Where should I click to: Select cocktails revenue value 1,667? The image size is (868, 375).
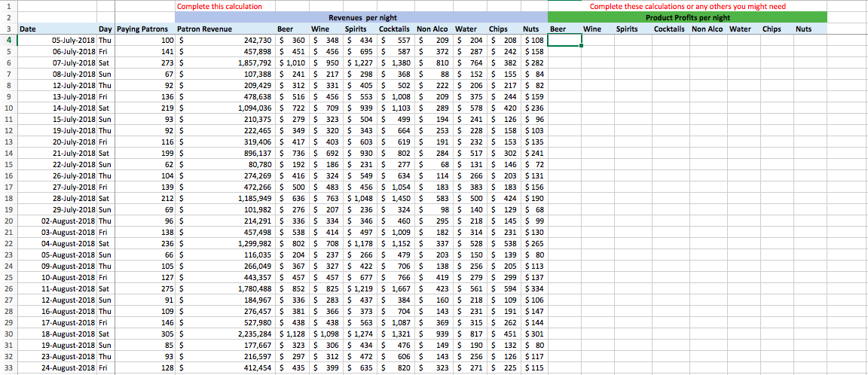[x=396, y=288]
